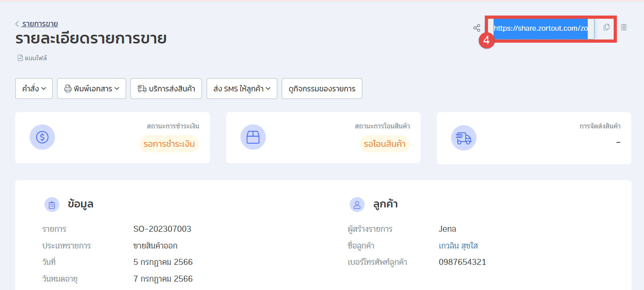
Task: Click the ขายสินค้าออก type value
Action: tap(156, 246)
